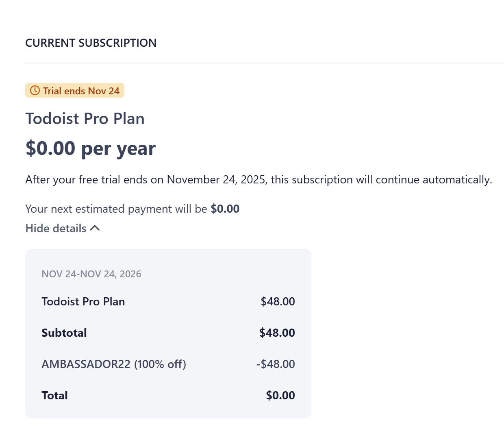
Task: Click Your next estimated payment sentence
Action: pyautogui.click(x=133, y=209)
